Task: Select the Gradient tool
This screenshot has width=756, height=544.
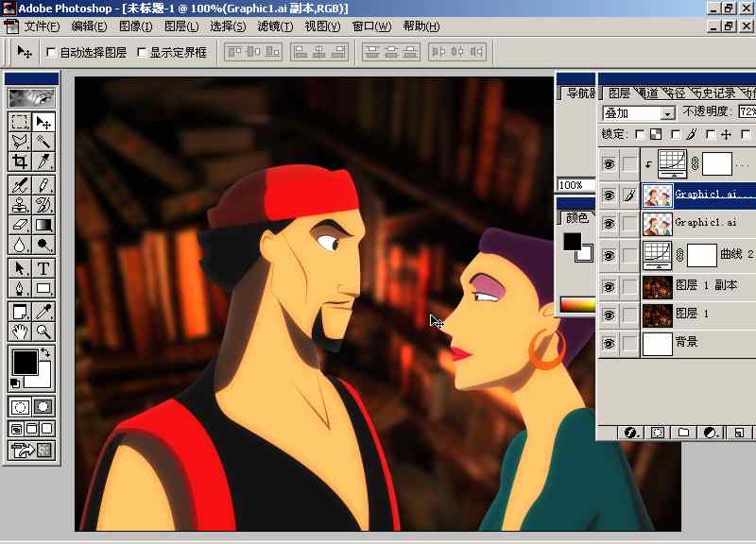Action: 43,225
